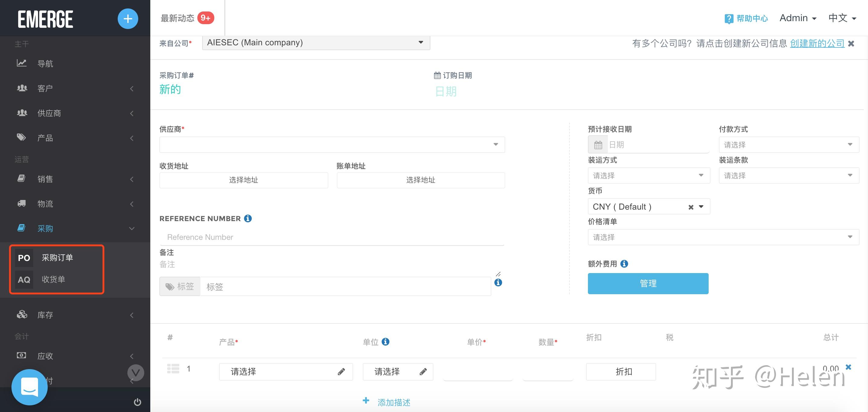Open the 导航 dashboard chart icon
The width and height of the screenshot is (868, 412).
click(21, 63)
